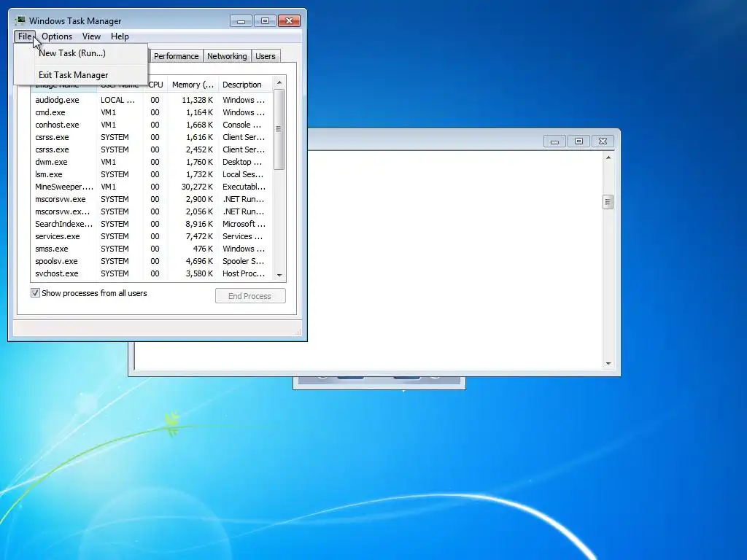Click the 30,272 K memory value
The width and height of the screenshot is (747, 560).
tap(197, 187)
